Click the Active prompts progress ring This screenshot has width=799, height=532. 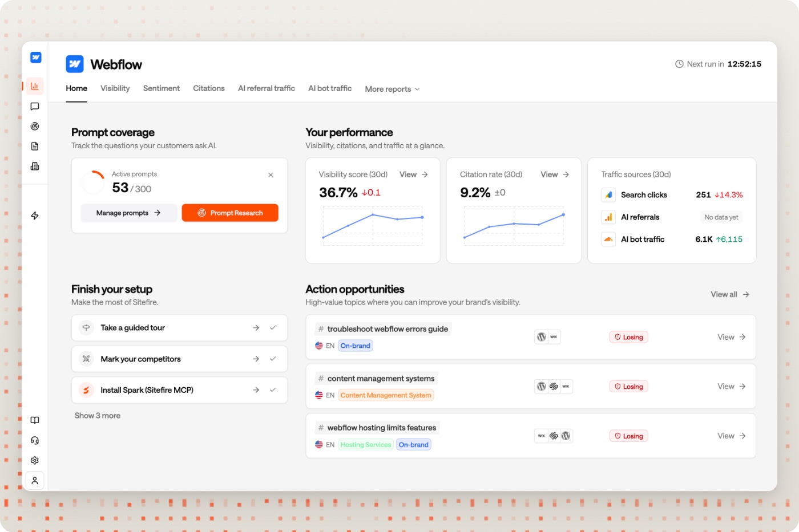click(93, 182)
